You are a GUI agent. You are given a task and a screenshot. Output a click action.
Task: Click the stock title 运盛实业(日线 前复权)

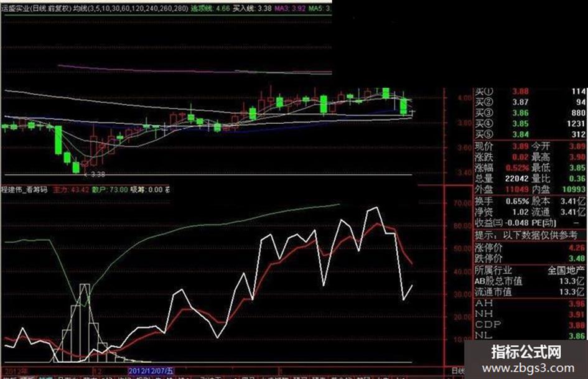click(36, 8)
